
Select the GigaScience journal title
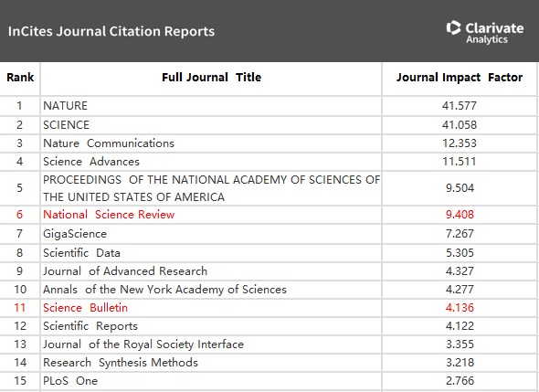75,234
